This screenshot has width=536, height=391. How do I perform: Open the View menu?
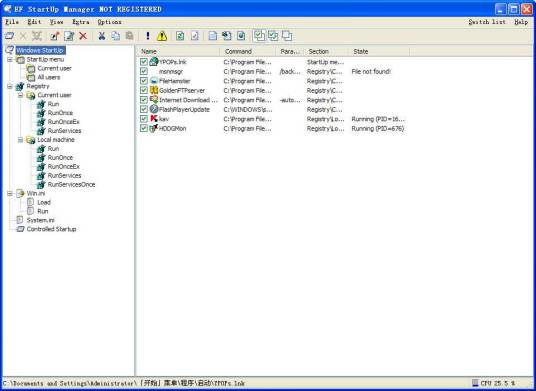[56, 22]
